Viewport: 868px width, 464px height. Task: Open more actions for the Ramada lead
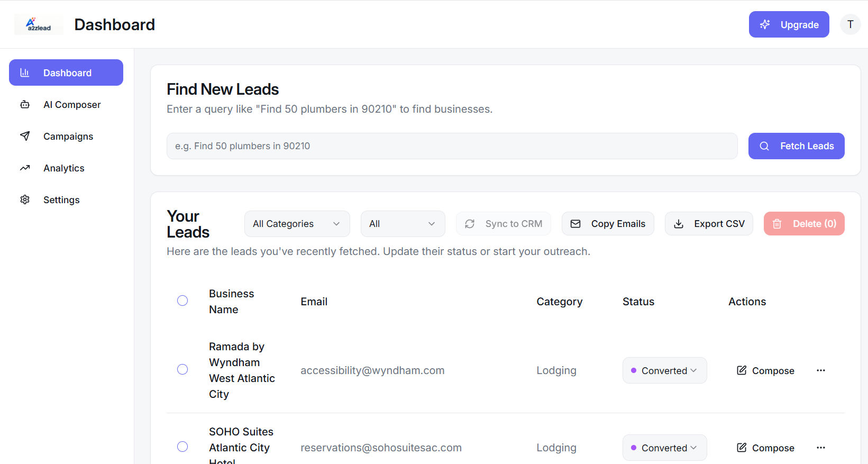click(820, 370)
